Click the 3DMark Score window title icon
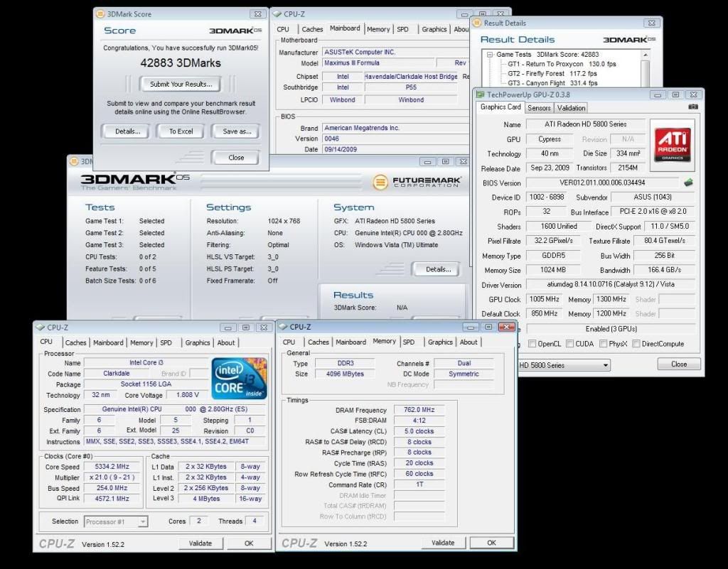The image size is (728, 569). point(100,14)
